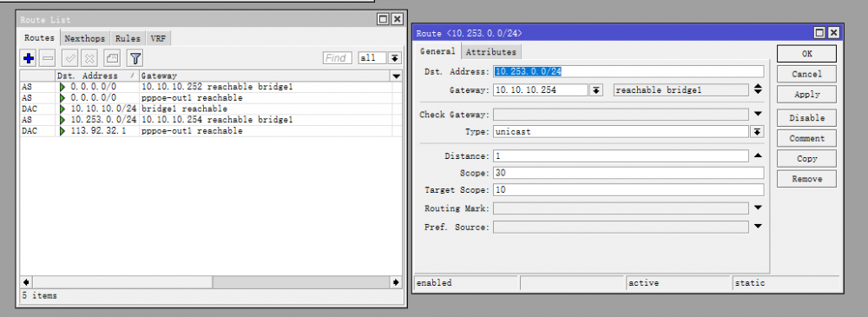Click the Cancel button
This screenshot has height=317, width=868.
tap(806, 75)
